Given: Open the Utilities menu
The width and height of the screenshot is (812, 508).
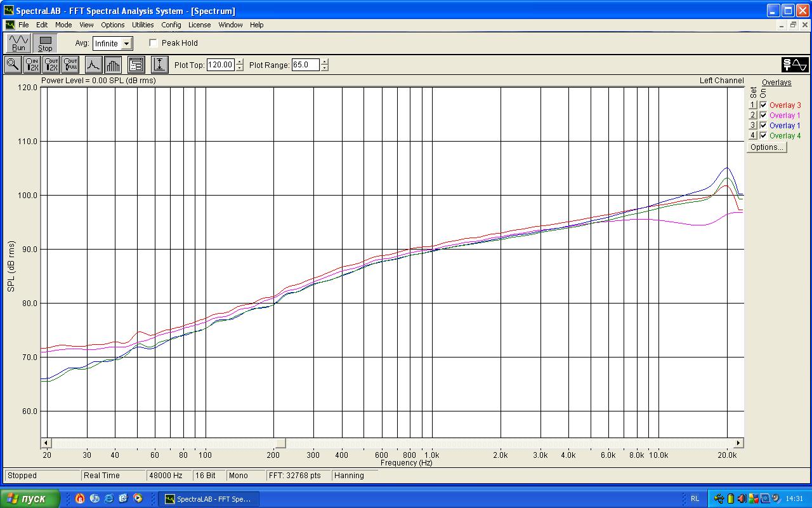Looking at the screenshot, I should [143, 25].
